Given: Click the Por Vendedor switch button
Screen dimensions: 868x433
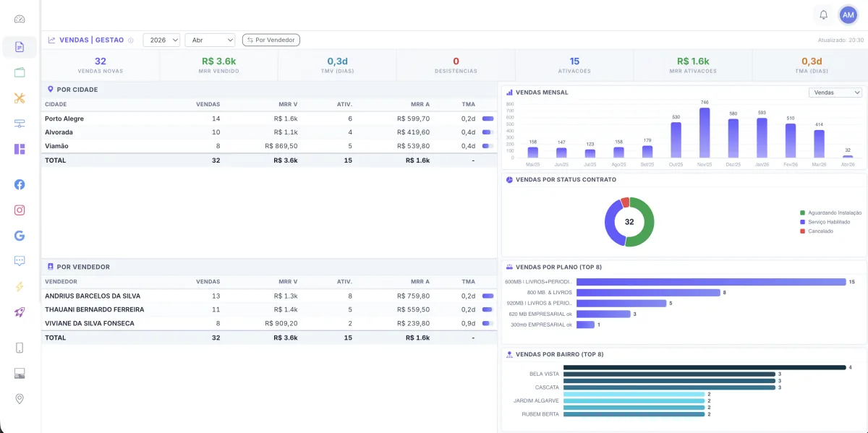Looking at the screenshot, I should pyautogui.click(x=271, y=40).
